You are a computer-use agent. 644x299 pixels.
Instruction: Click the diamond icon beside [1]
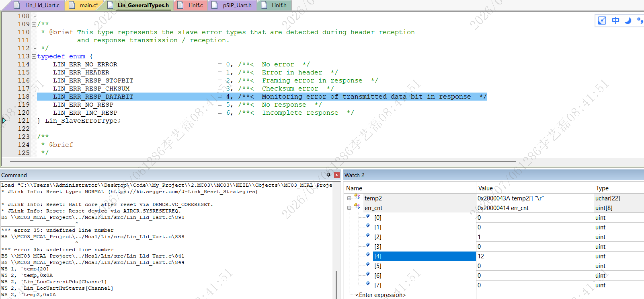(368, 226)
